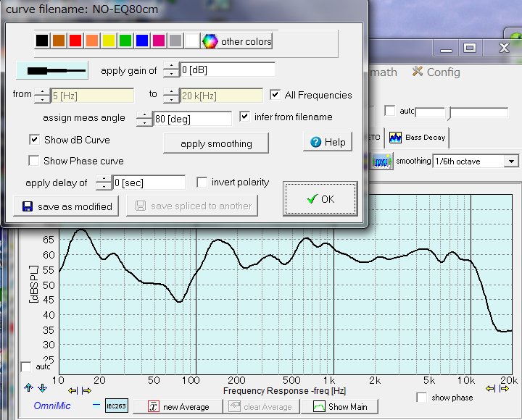Click Show Main button

pyautogui.click(x=340, y=406)
